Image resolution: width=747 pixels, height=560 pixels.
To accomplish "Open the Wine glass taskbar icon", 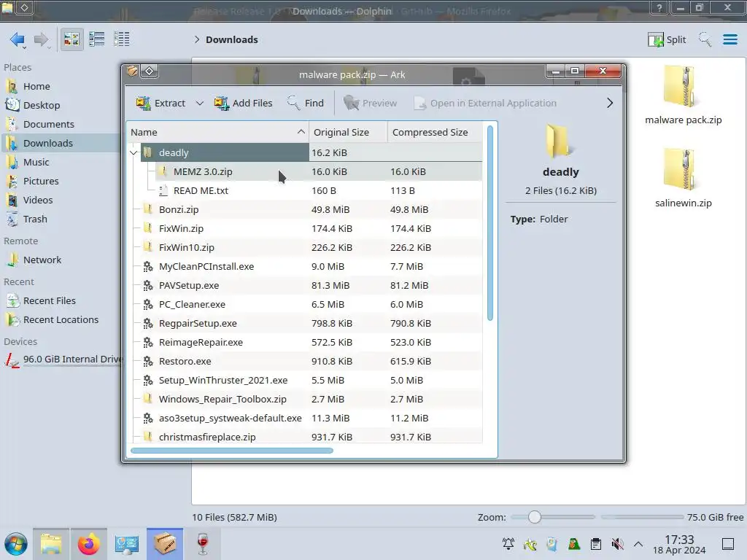I will [x=203, y=544].
